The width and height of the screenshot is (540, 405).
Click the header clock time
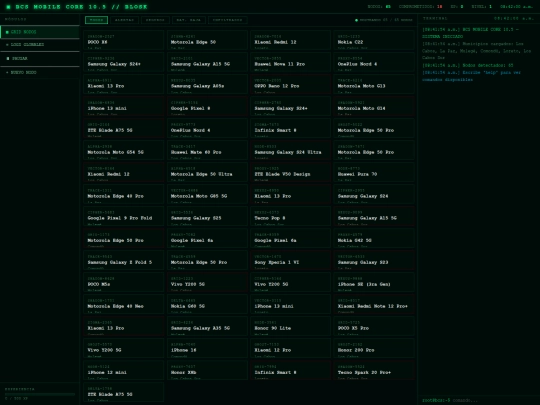tap(516, 7)
